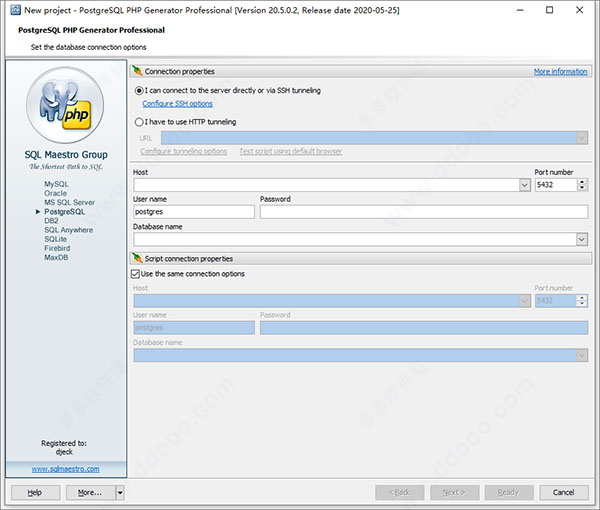
Task: Expand the Host dropdown list
Action: 525,185
